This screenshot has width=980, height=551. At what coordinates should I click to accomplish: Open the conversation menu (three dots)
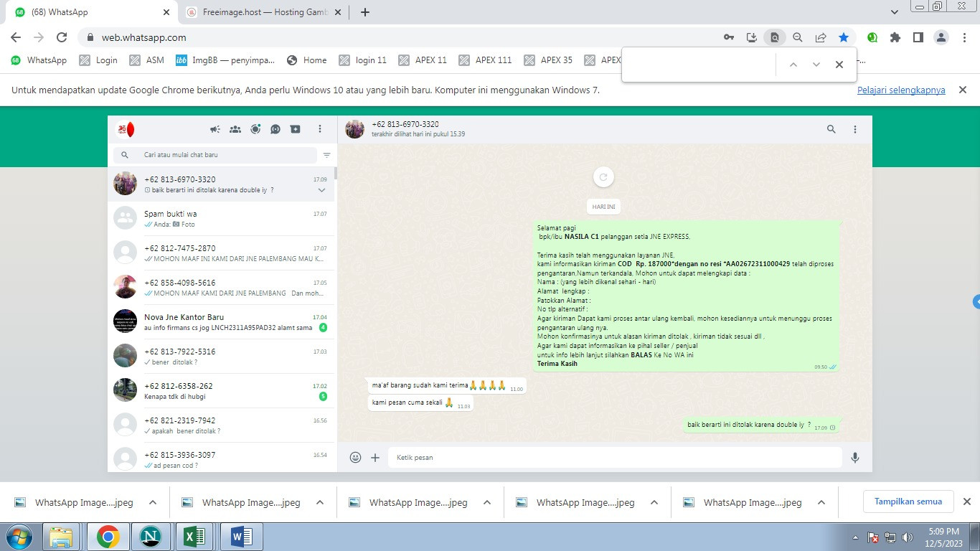[855, 130]
